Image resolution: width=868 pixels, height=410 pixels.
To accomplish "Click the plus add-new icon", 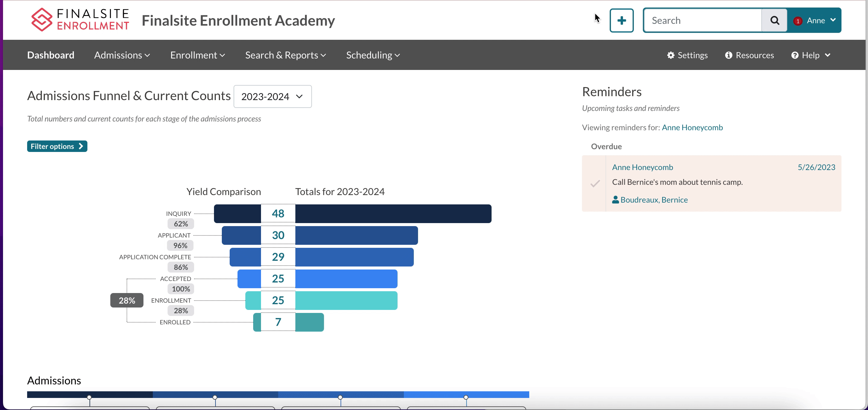I will click(x=621, y=20).
